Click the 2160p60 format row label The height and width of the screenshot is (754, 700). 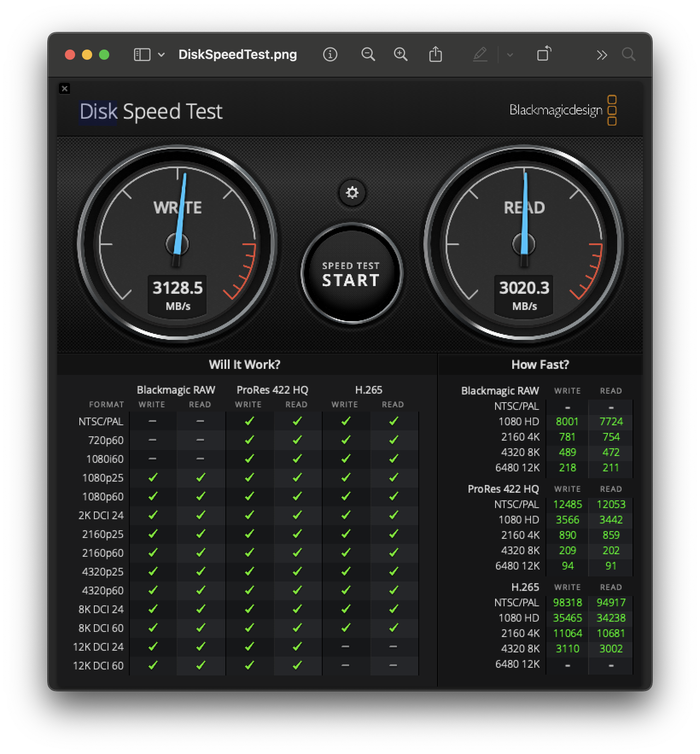103,553
